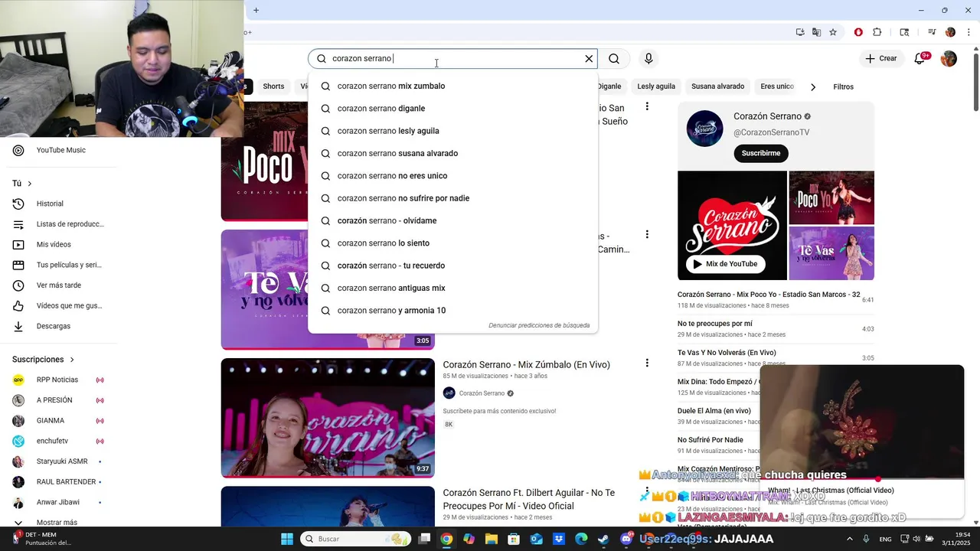
Task: Choose suggestion 'corazón serrano - tu recuerdo'
Action: coord(452,266)
